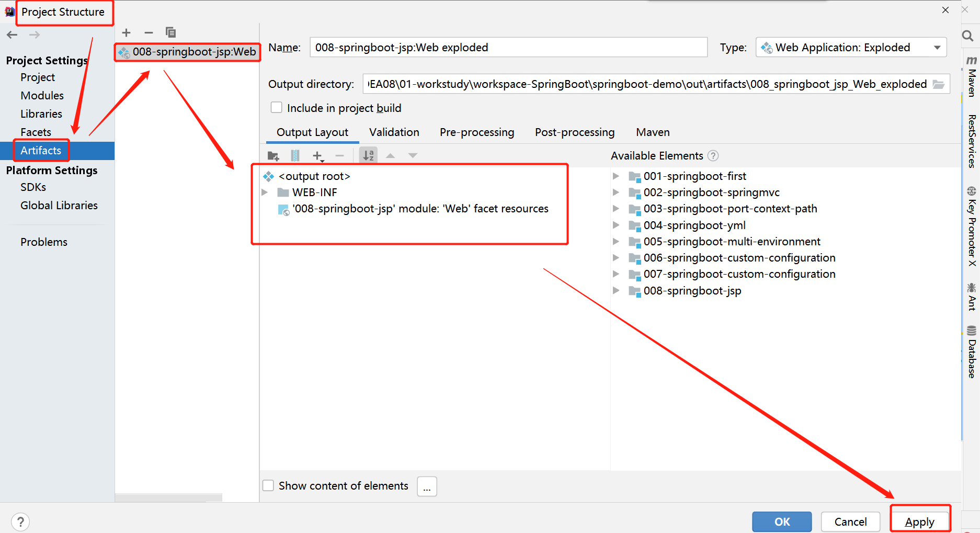980x533 pixels.
Task: Select Artifacts in Project Settings
Action: coord(41,151)
